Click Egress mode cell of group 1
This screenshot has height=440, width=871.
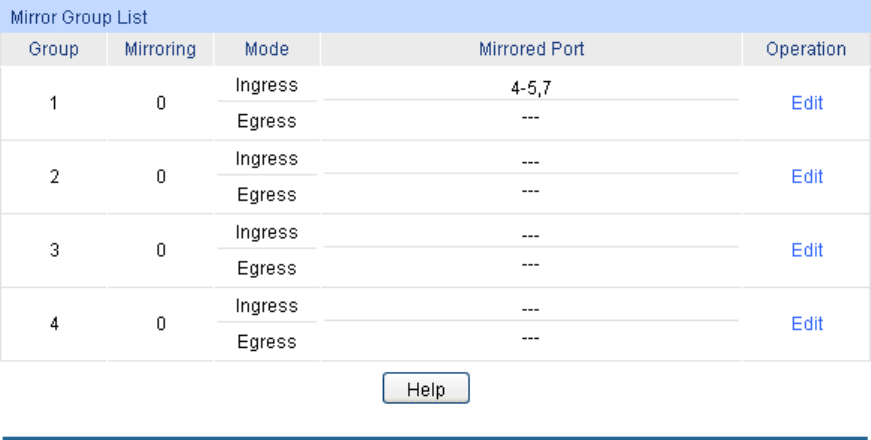tap(266, 122)
